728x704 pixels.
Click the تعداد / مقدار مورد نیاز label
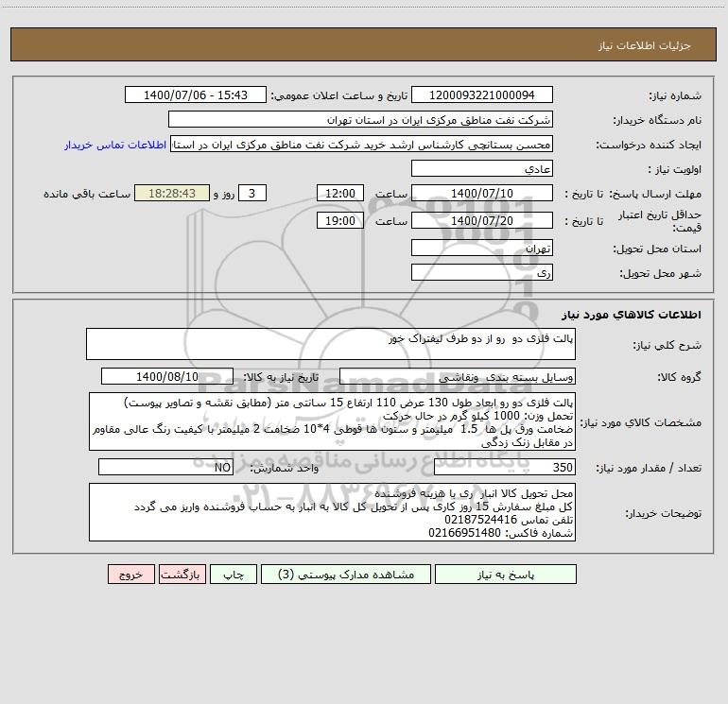pos(649,469)
